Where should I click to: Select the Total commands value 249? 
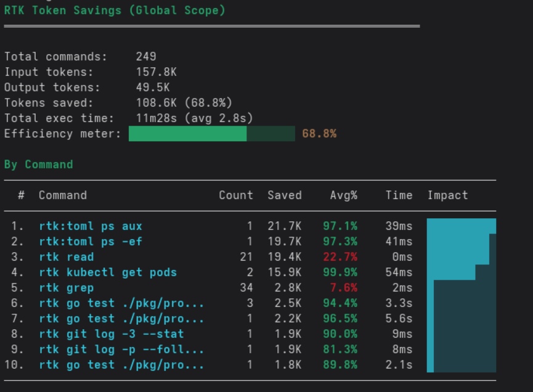click(146, 56)
